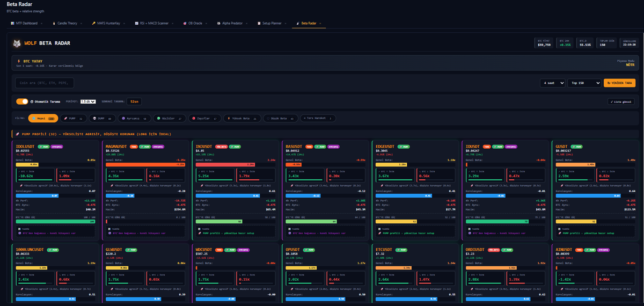The height and width of the screenshot is (306, 644).
Task: Click the lightning bolt beside BTC YATAY
Action: point(20,62)
